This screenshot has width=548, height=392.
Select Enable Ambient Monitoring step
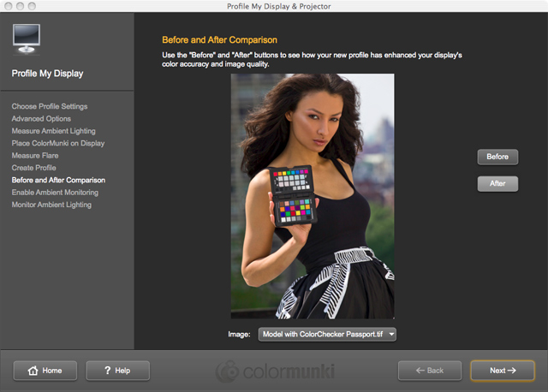pyautogui.click(x=55, y=193)
